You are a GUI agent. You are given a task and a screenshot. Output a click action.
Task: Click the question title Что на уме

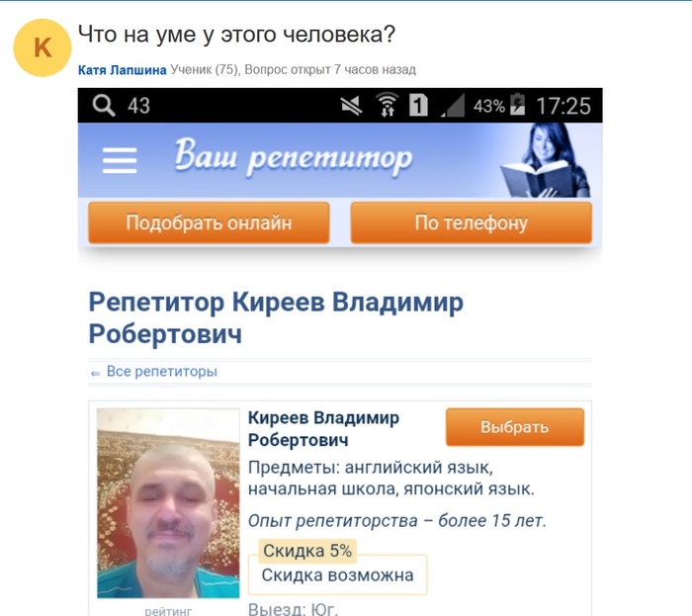(236, 35)
